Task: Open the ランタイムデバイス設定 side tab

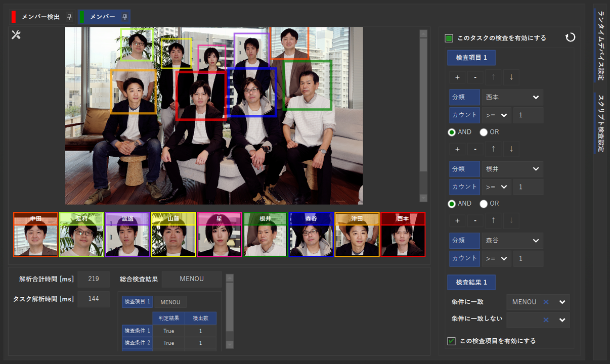Action: click(600, 45)
